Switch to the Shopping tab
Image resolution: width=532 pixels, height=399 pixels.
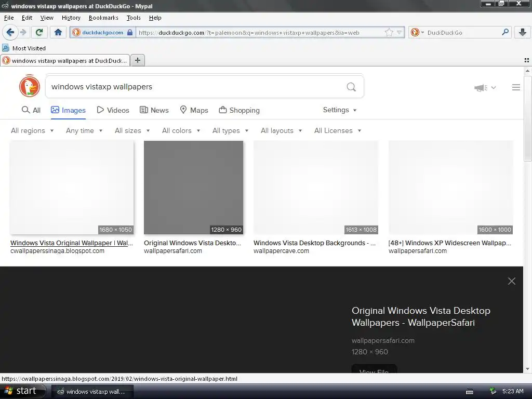click(x=239, y=110)
